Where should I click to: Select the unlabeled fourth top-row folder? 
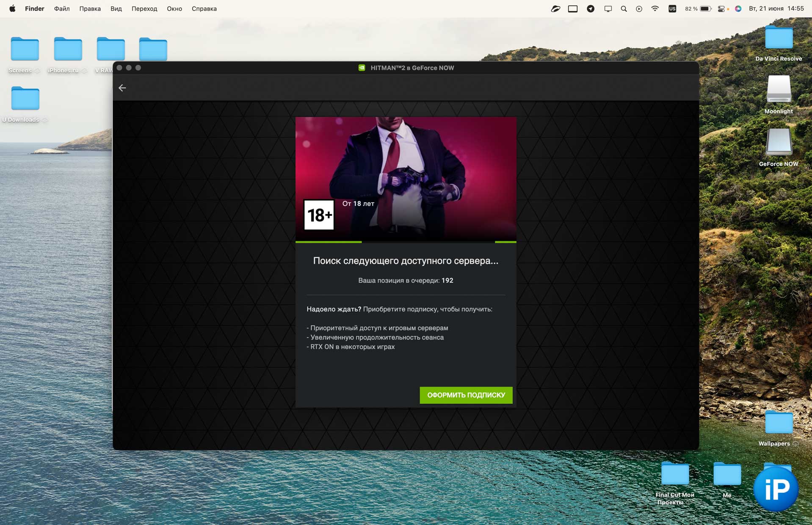point(153,49)
